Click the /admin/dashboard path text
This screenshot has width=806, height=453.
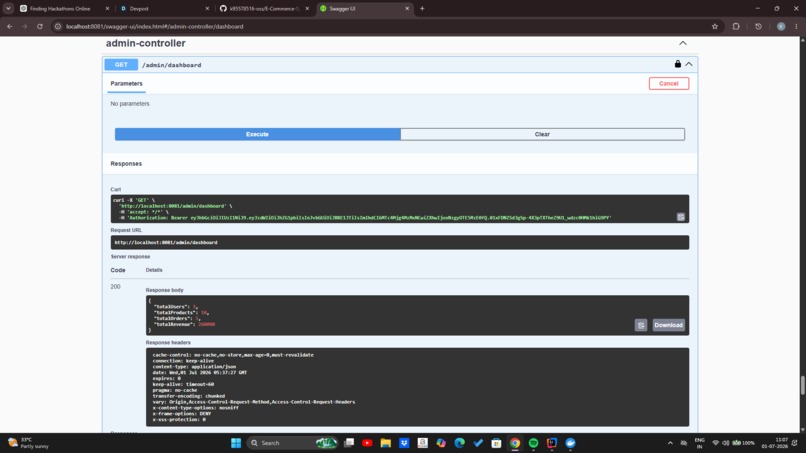pyautogui.click(x=172, y=65)
